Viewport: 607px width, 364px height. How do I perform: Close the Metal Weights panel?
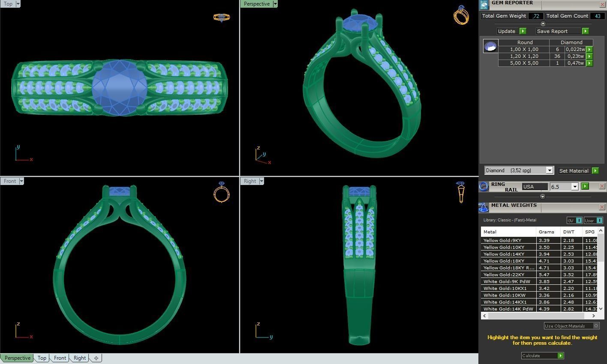[x=602, y=207]
